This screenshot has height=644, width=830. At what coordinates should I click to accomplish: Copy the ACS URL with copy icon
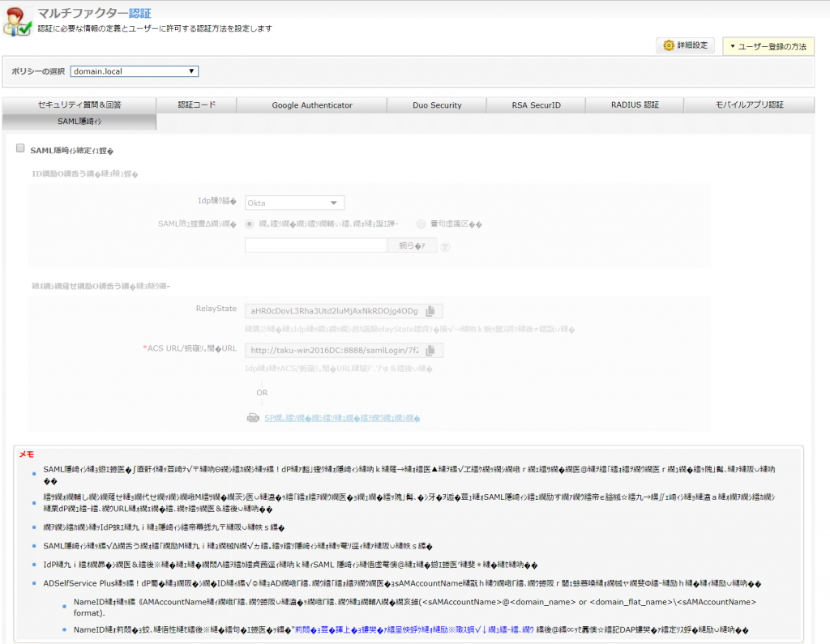(430, 350)
